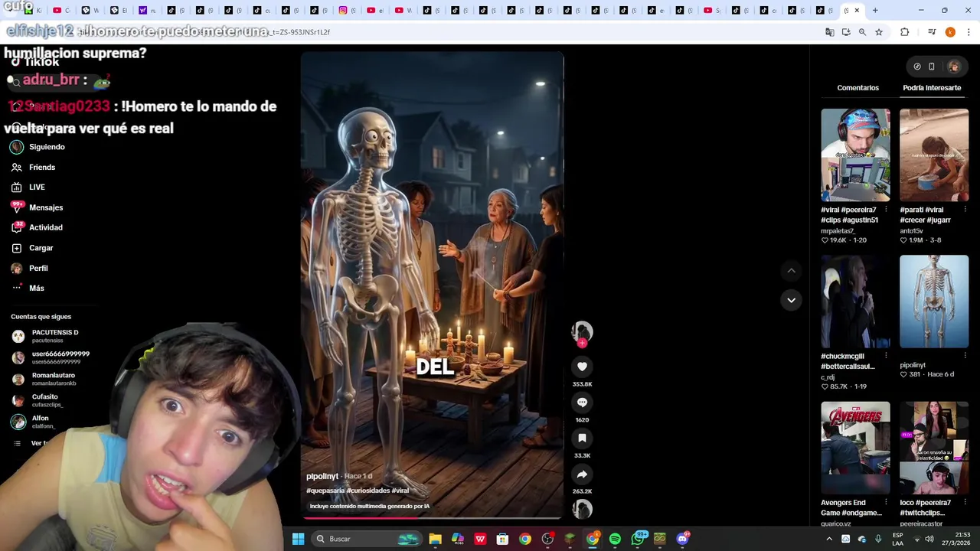This screenshot has height=551, width=980.
Task: Open the pipolinyt skeleton suggested thumbnail
Action: click(933, 302)
